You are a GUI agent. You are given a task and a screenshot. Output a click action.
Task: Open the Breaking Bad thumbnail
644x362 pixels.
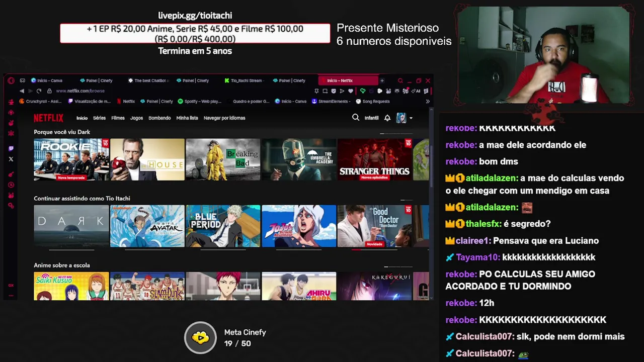pyautogui.click(x=223, y=159)
